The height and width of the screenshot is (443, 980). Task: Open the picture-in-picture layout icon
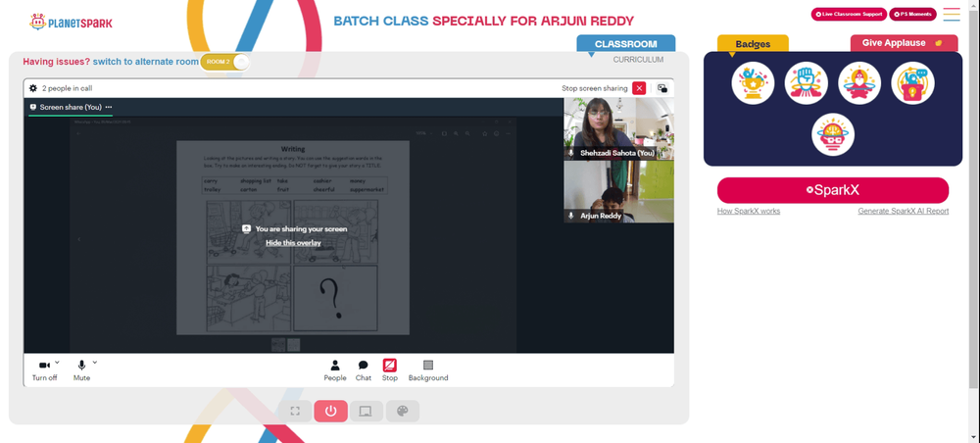[x=661, y=88]
